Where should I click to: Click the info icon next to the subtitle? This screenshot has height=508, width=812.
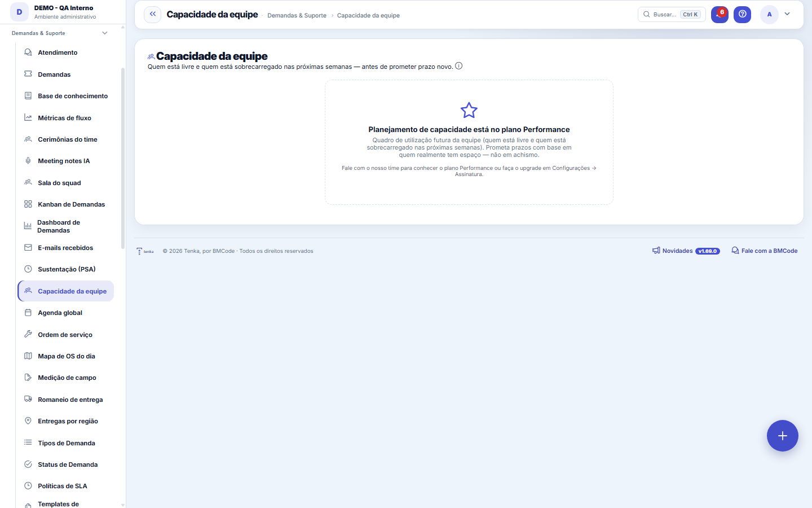(459, 66)
